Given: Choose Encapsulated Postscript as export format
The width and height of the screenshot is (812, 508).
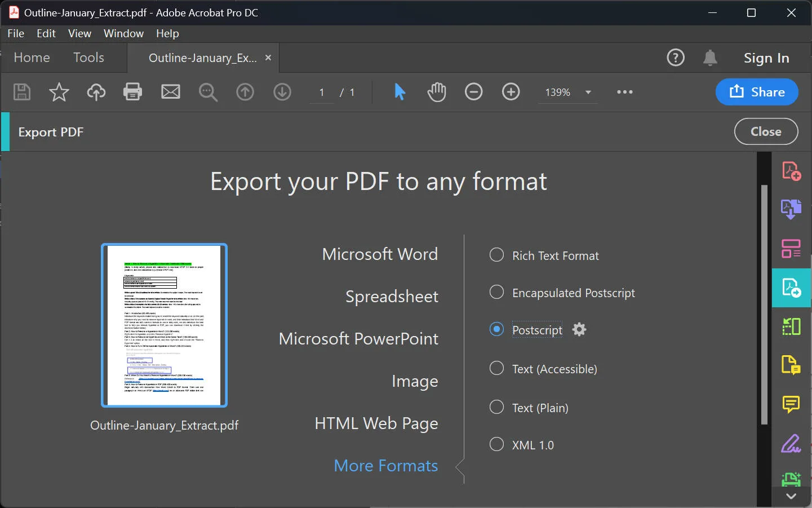Looking at the screenshot, I should (x=496, y=292).
